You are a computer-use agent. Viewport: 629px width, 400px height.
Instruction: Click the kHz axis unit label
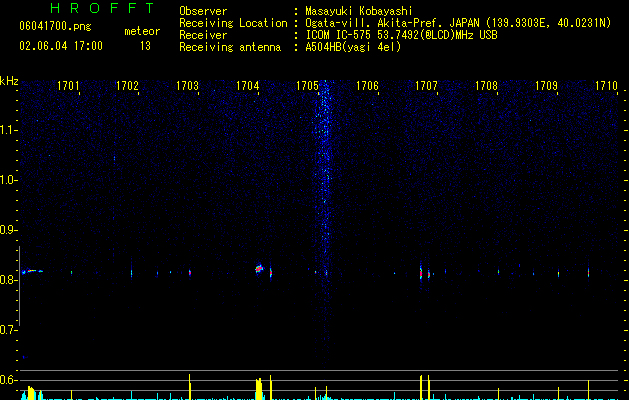tap(9, 81)
